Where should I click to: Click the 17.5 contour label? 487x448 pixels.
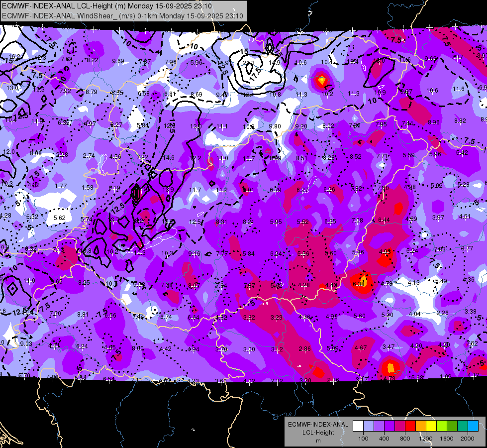255,75
